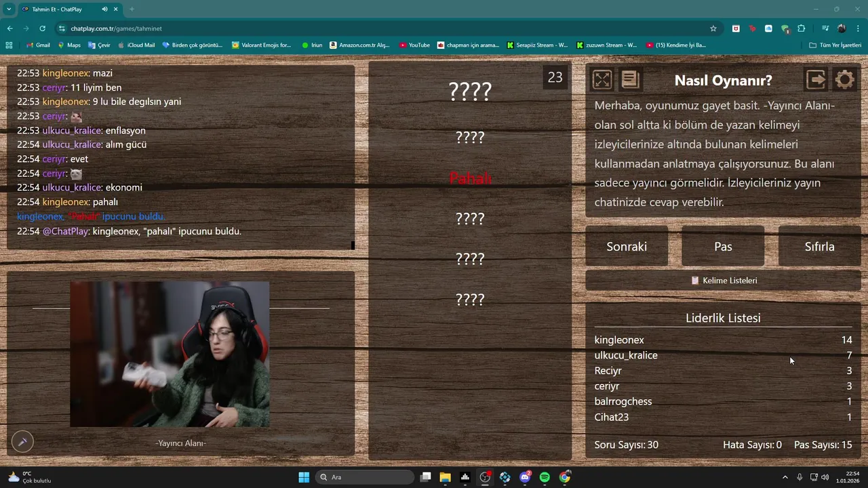Expand hidden system tray icons chevron
The height and width of the screenshot is (488, 868).
point(785,477)
